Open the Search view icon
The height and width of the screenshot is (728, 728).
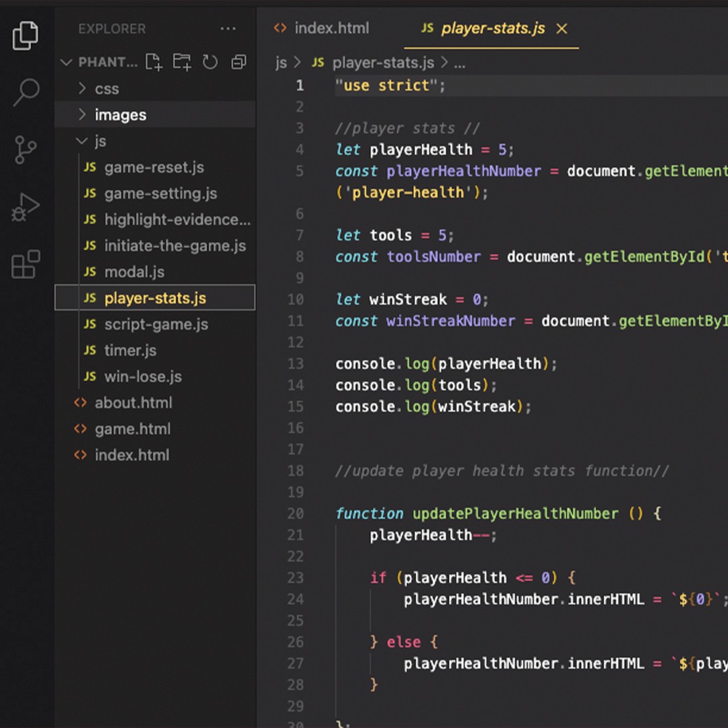point(26,92)
